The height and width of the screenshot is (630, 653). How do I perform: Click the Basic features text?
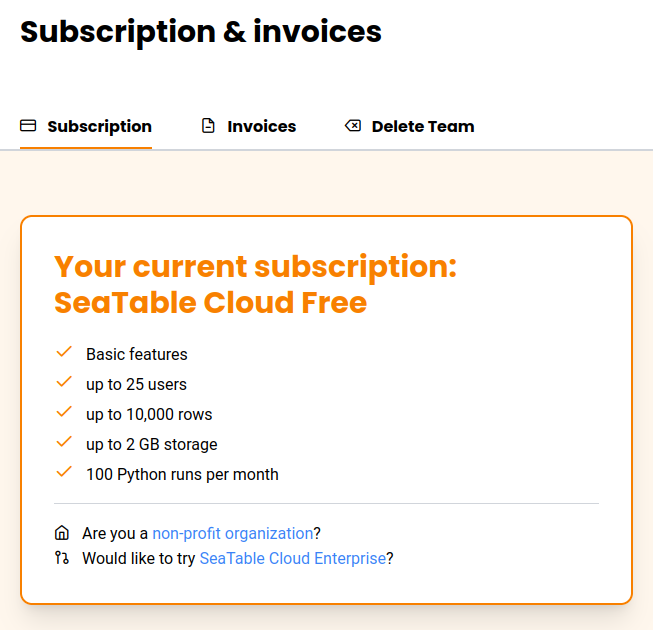[x=137, y=354]
